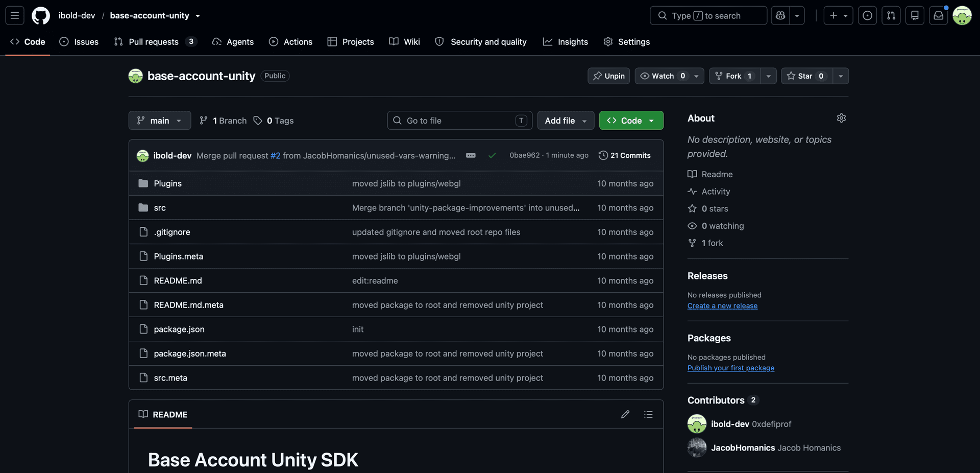Click the 1 Branch link
980x473 pixels.
pos(223,121)
